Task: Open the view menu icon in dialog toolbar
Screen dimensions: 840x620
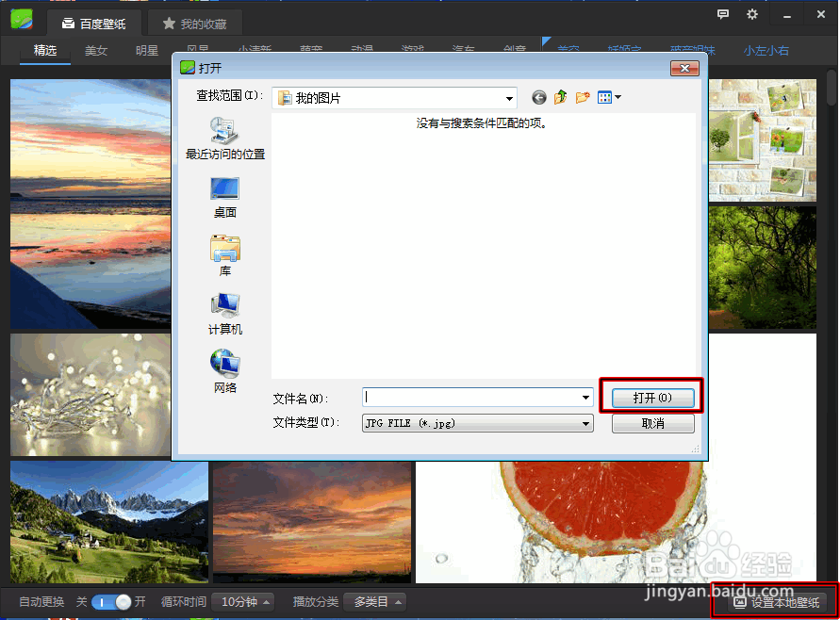Action: pos(609,97)
